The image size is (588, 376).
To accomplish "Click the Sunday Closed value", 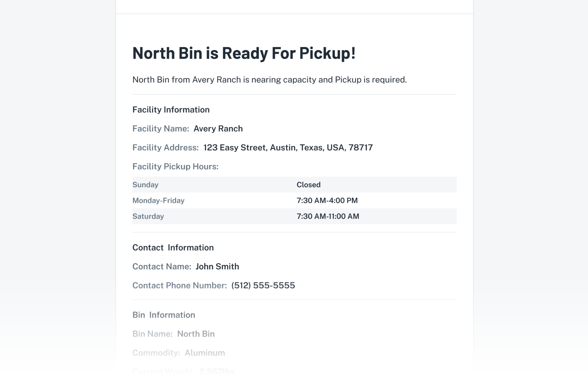I will pyautogui.click(x=309, y=184).
